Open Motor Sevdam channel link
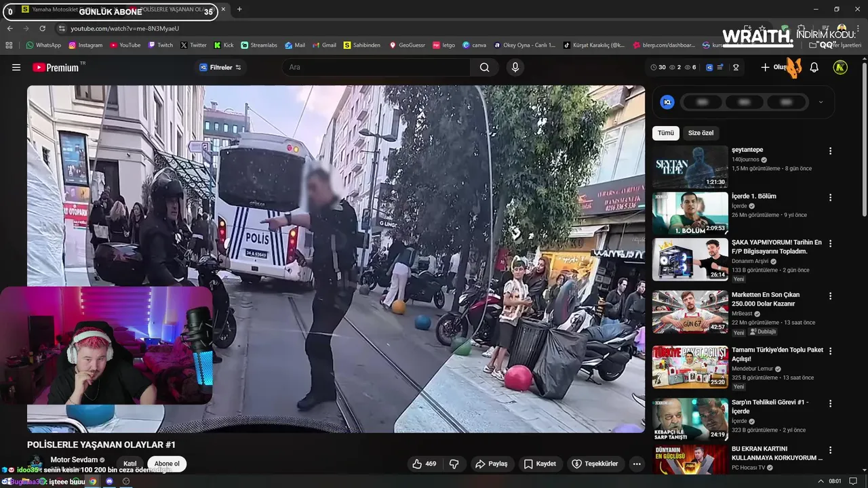Image resolution: width=868 pixels, height=488 pixels. click(74, 460)
